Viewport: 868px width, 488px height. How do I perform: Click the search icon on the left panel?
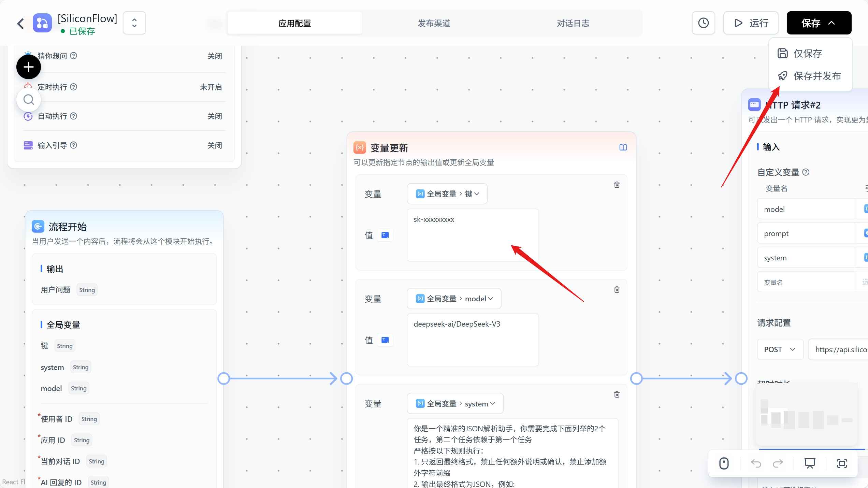click(29, 99)
